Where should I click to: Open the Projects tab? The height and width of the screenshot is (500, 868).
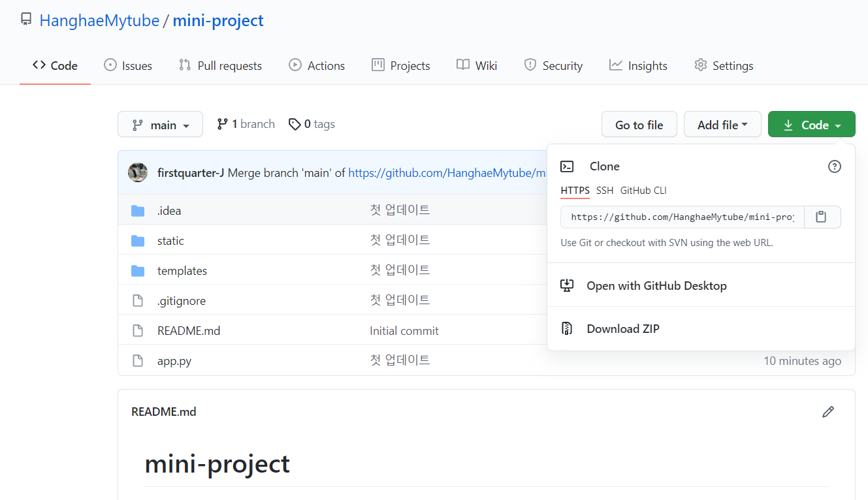[x=400, y=65]
